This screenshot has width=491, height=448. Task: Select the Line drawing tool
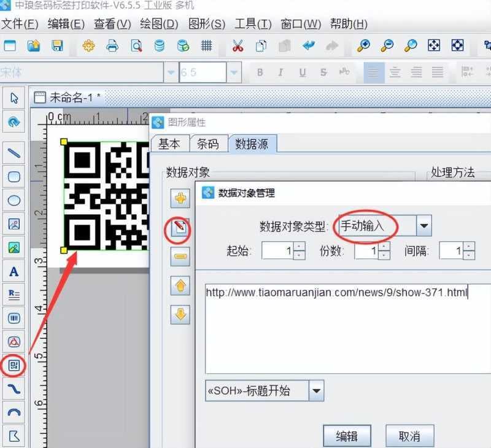click(x=15, y=153)
